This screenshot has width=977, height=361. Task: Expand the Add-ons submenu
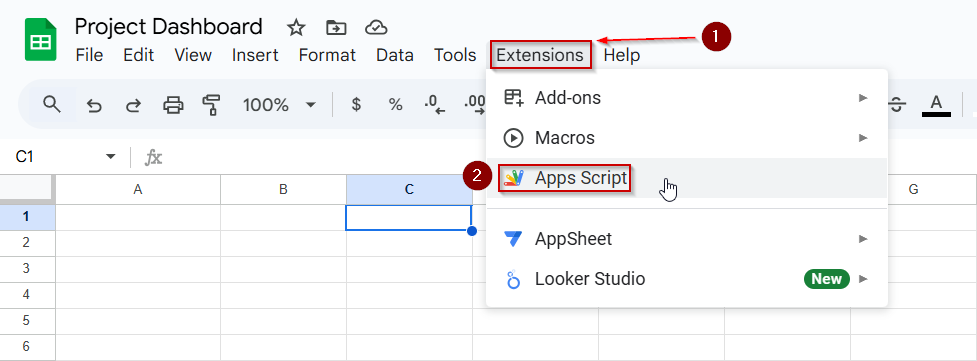pos(687,98)
